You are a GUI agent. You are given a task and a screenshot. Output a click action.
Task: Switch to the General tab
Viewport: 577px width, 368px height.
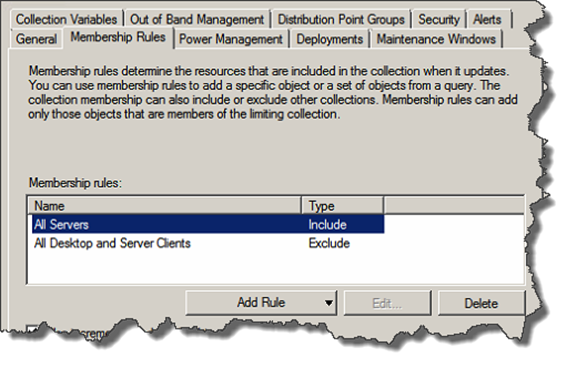pos(36,39)
